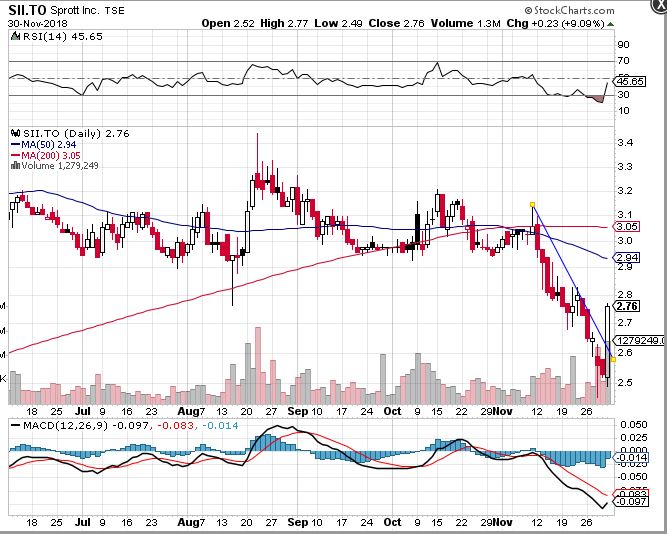
Task: Click the Oct label on the bottom MACD date axis
Action: (392, 522)
